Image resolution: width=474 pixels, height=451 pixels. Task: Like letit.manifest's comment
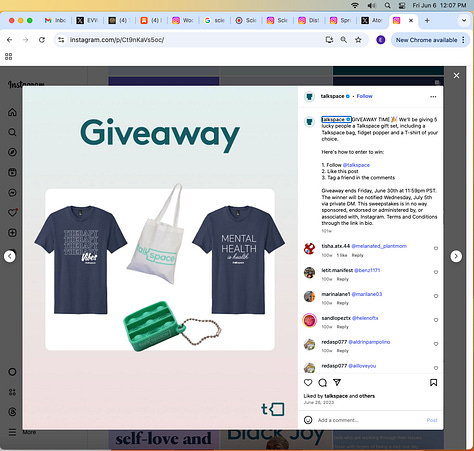(x=436, y=272)
